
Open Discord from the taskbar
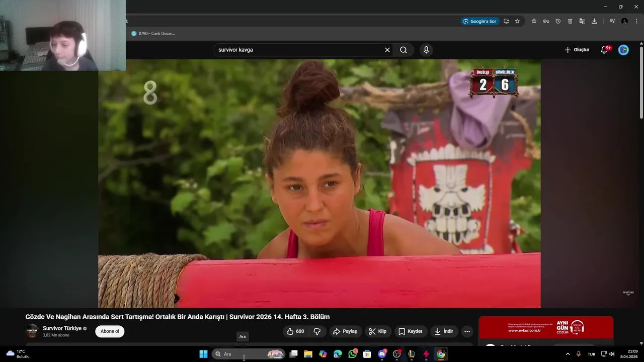(382, 354)
